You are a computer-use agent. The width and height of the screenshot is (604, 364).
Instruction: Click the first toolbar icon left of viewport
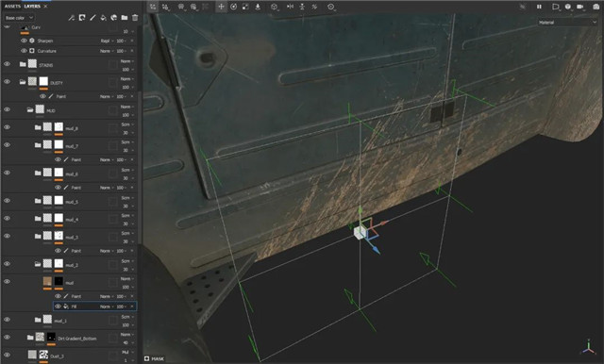pos(153,7)
